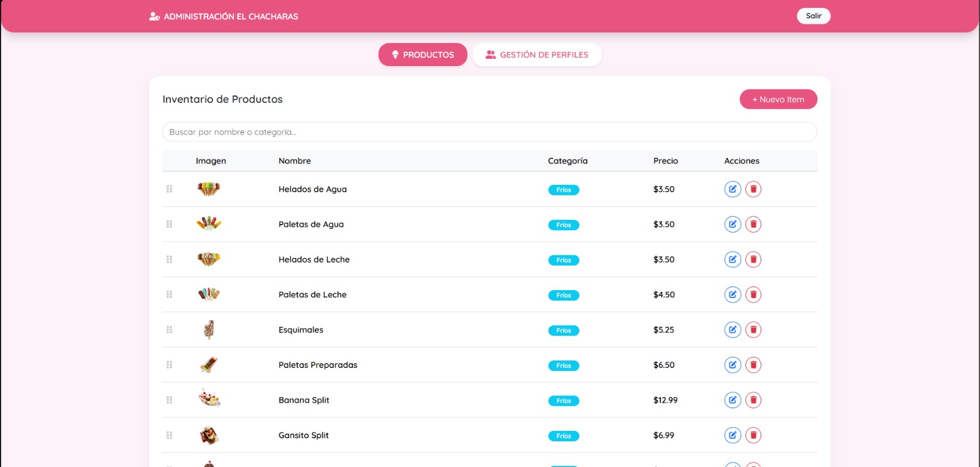Click edit icon for Helados de Leche
Screen dimensions: 980x467
tap(733, 260)
